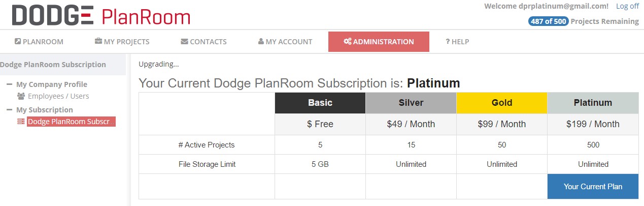Collapse the My Company Profile section
Screen dimensions: 644x206
9,84
